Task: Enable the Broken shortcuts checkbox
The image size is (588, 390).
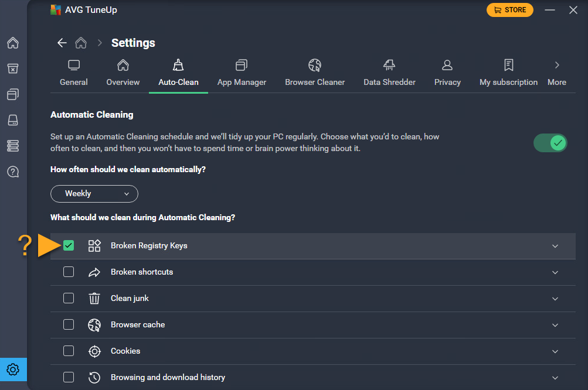Action: [x=69, y=272]
